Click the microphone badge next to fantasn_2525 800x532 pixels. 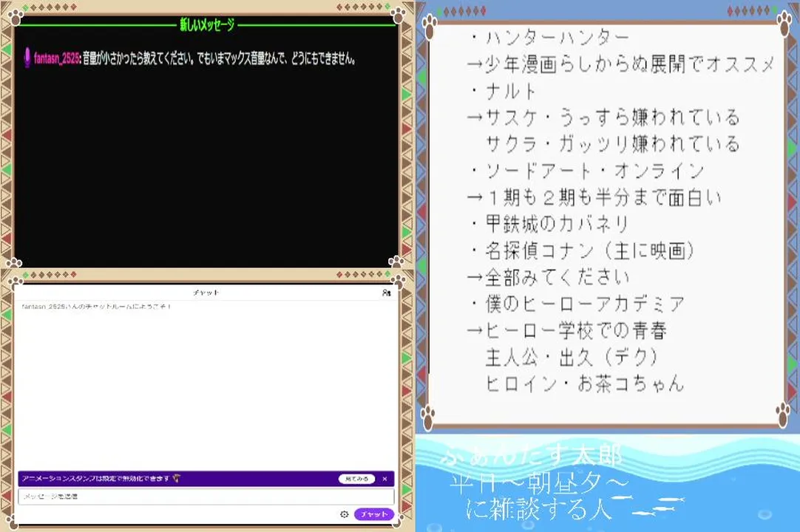(x=27, y=58)
